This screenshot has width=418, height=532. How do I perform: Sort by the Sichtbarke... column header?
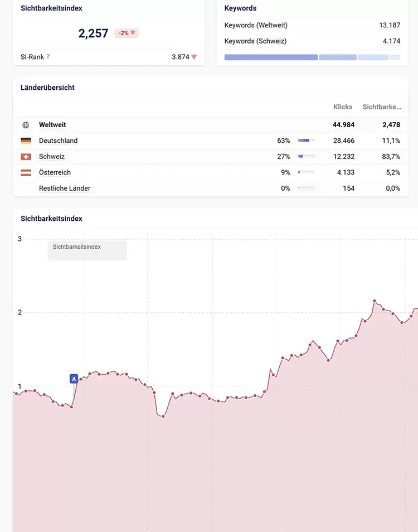tap(381, 107)
